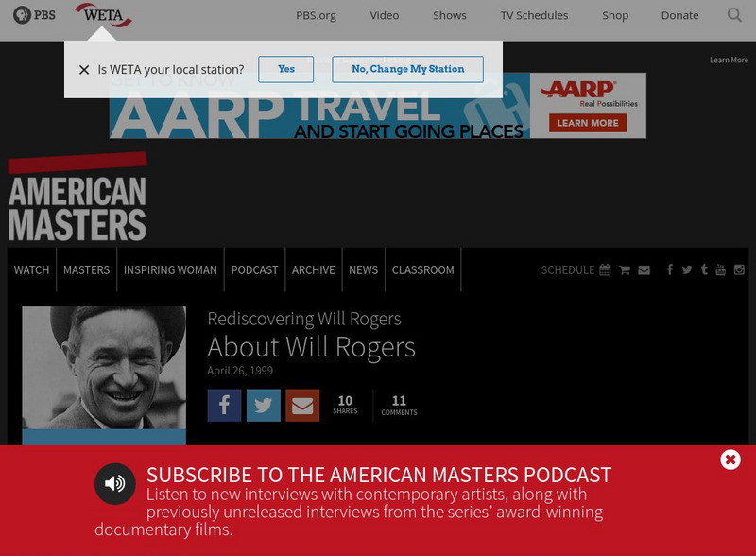Open the search magnifier icon
The image size is (756, 556).
[734, 15]
